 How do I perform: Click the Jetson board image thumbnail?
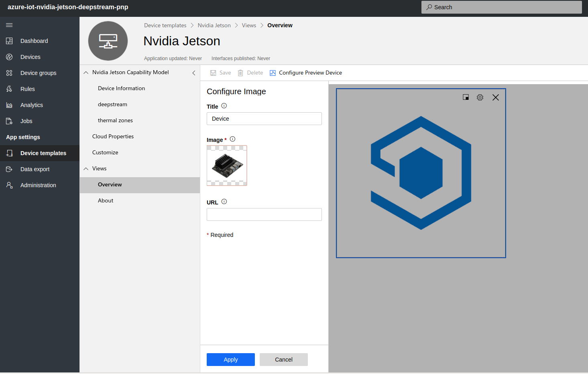tap(227, 166)
